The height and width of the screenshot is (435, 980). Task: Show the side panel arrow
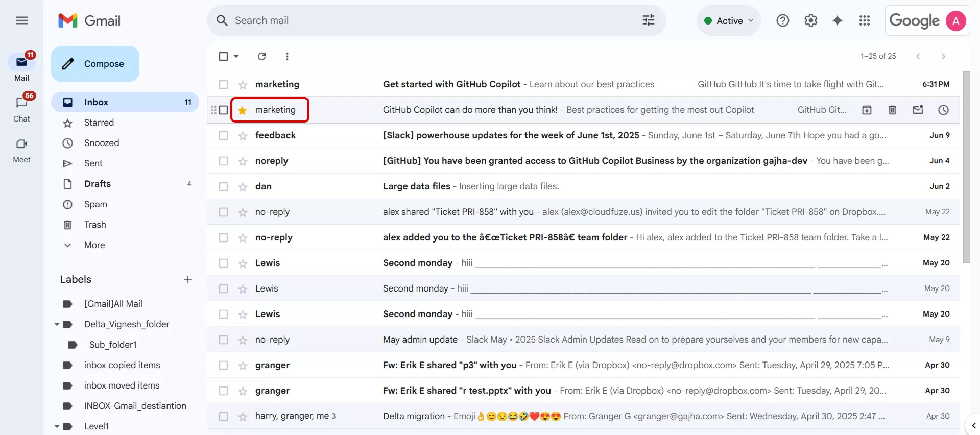coord(973,425)
